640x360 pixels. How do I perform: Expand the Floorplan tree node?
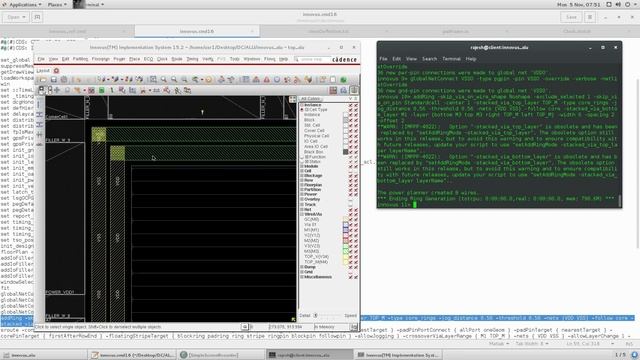(302, 185)
